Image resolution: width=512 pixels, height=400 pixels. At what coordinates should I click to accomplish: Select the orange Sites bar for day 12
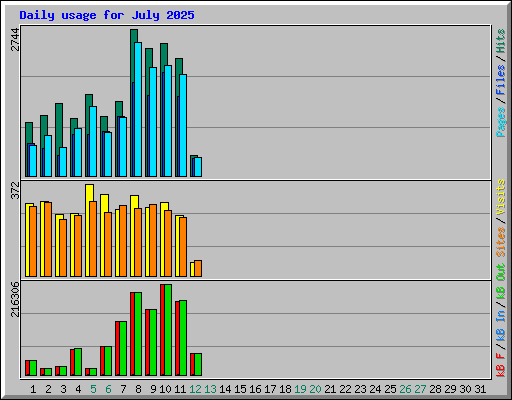[198, 269]
